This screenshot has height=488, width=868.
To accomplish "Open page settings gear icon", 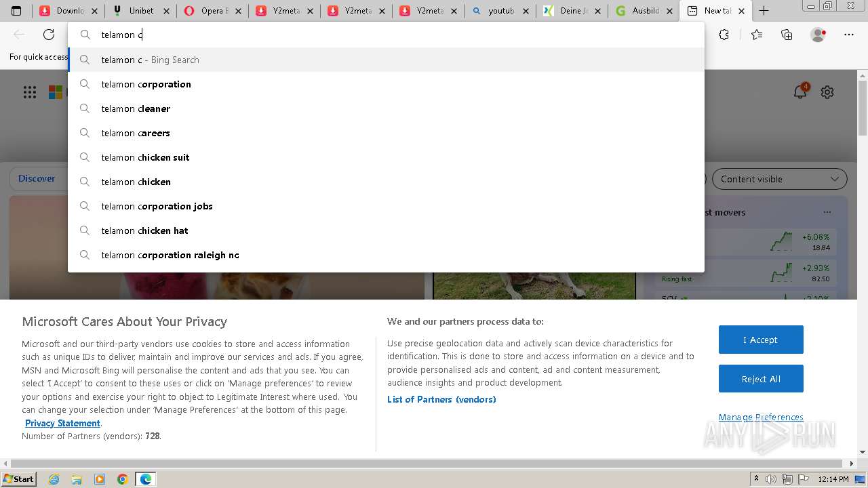I will tap(827, 92).
